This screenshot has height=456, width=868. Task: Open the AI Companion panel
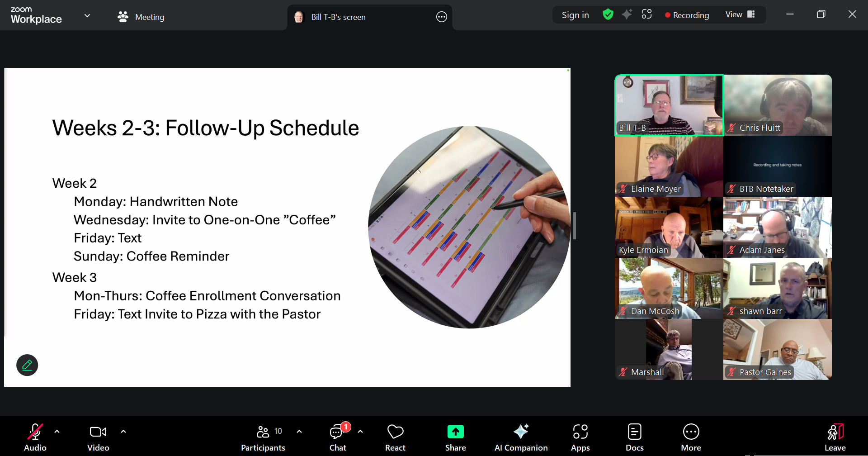(x=521, y=437)
